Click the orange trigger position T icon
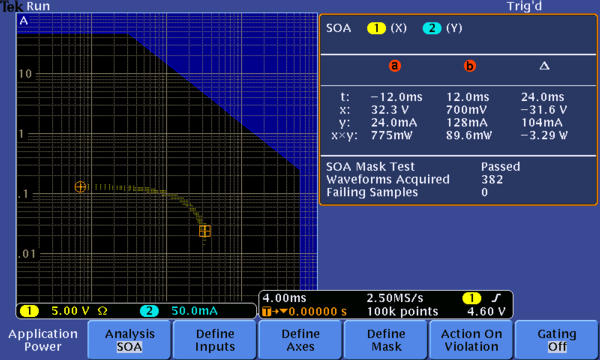 (267, 311)
